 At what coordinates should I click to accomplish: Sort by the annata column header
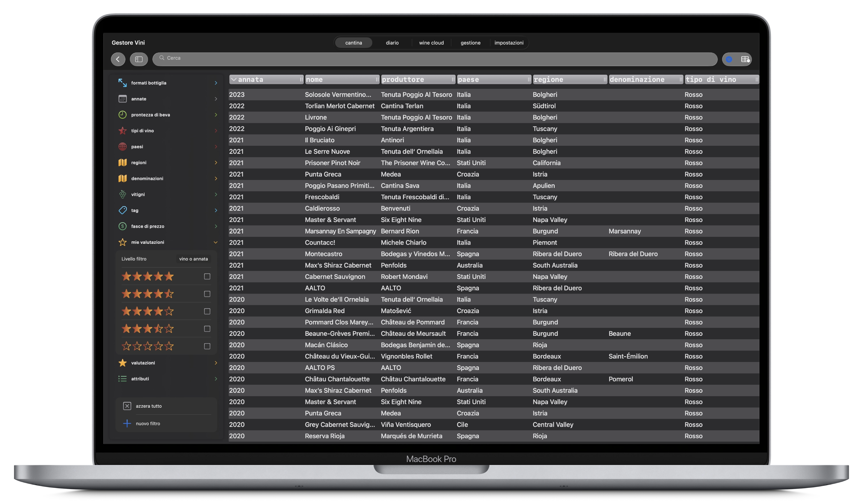coord(266,79)
